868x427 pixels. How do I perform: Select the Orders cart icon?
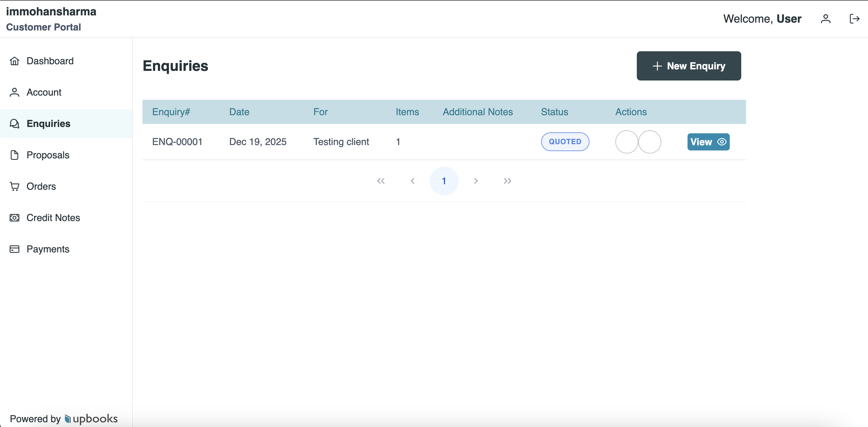(x=14, y=186)
